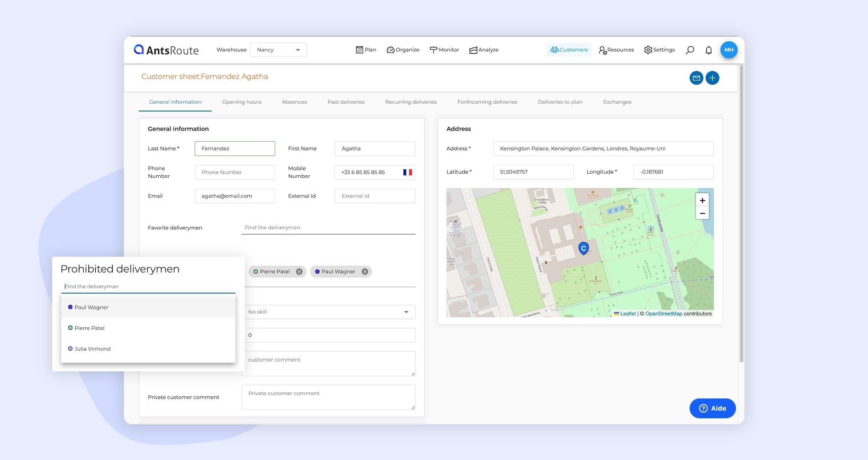
Task: Click the customer map location marker
Action: 583,248
